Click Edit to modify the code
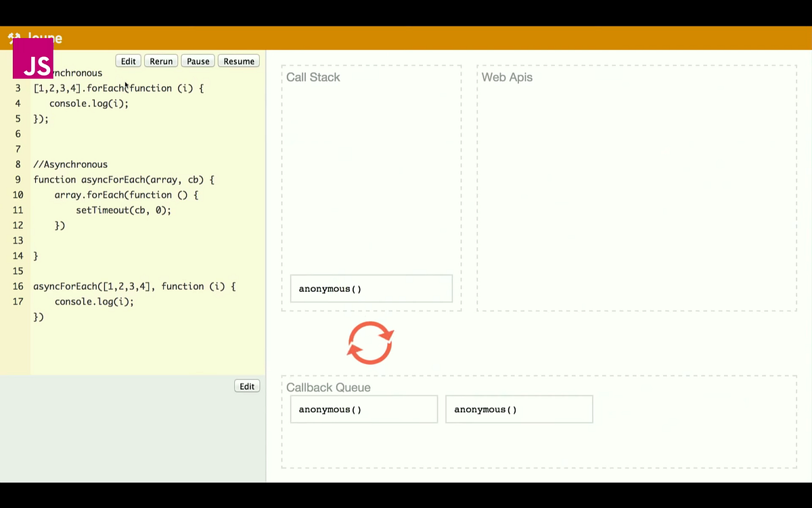Screen dimensions: 812x508 click(128, 61)
